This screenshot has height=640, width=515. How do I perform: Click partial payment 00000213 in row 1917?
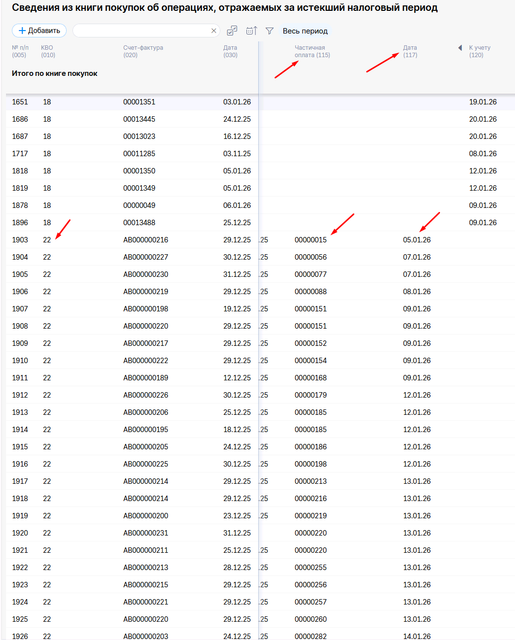[x=311, y=481]
